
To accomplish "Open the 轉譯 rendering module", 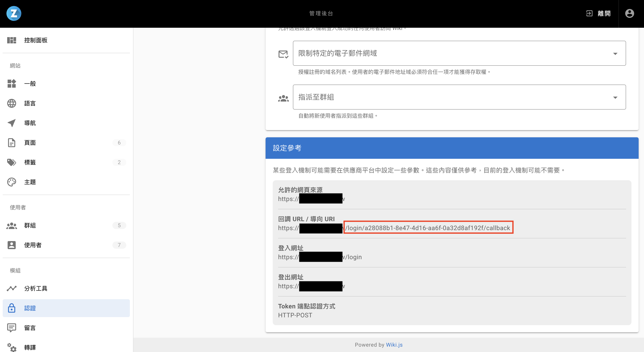I will tap(66, 347).
